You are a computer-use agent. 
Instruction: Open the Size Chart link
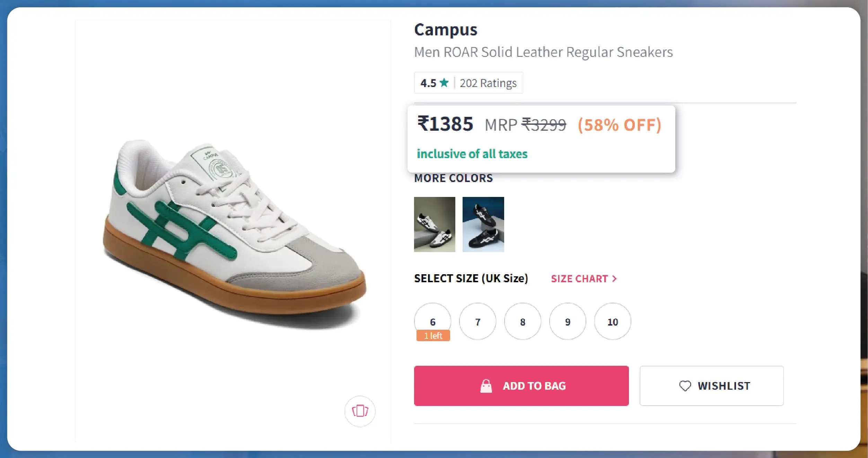tap(579, 279)
